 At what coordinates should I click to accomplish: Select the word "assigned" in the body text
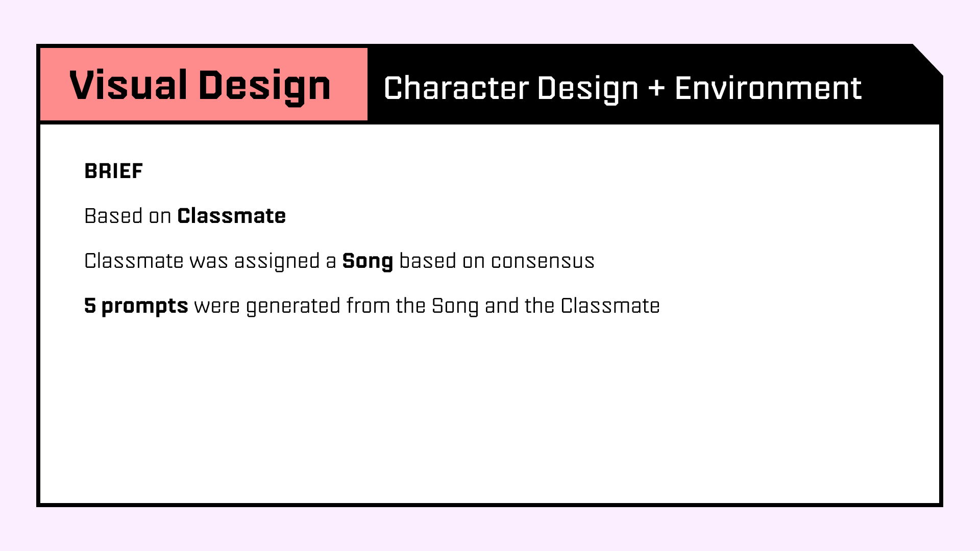[277, 262]
